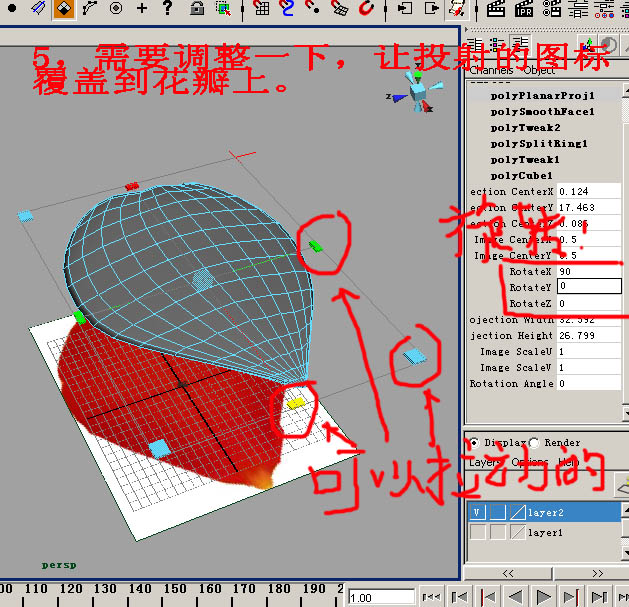Play animation backwards
This screenshot has height=607, width=629.
515,597
